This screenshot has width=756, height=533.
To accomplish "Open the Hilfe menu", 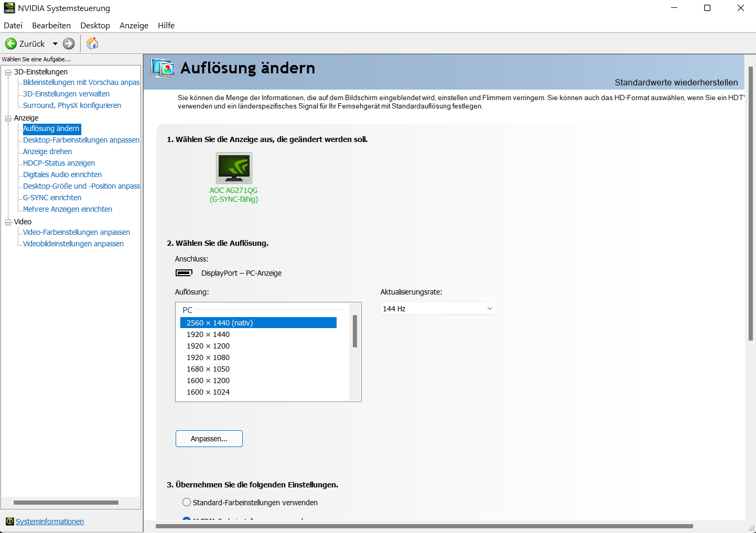I will [166, 25].
